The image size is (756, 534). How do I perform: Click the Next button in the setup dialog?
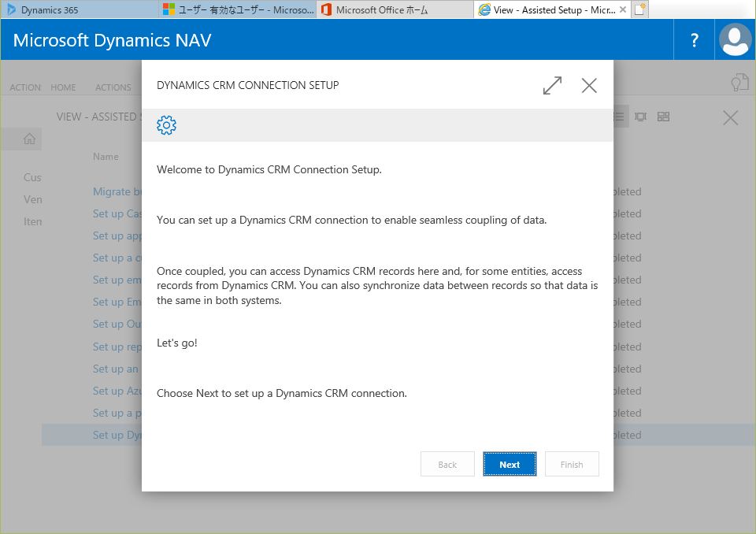[510, 464]
